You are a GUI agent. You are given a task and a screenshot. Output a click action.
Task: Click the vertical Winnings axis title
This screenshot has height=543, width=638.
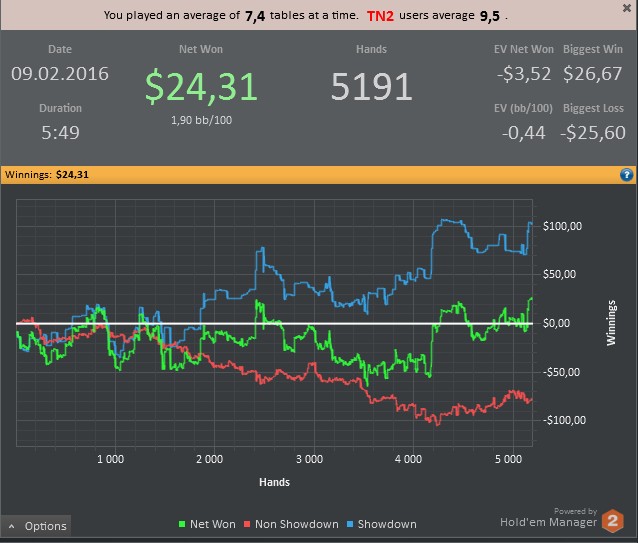point(612,323)
